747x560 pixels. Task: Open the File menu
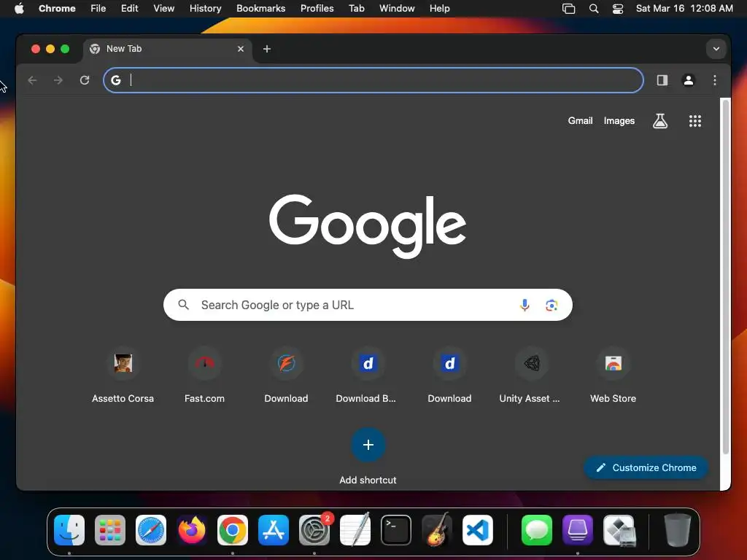click(98, 8)
